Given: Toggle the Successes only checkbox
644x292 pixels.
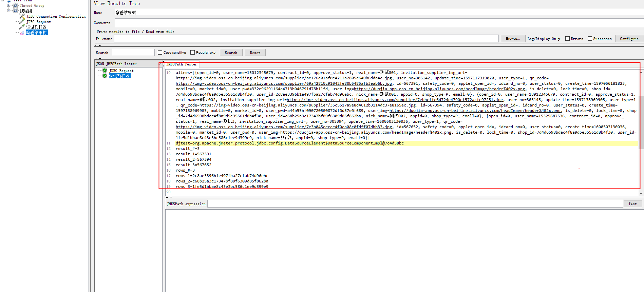Looking at the screenshot, I should [590, 39].
